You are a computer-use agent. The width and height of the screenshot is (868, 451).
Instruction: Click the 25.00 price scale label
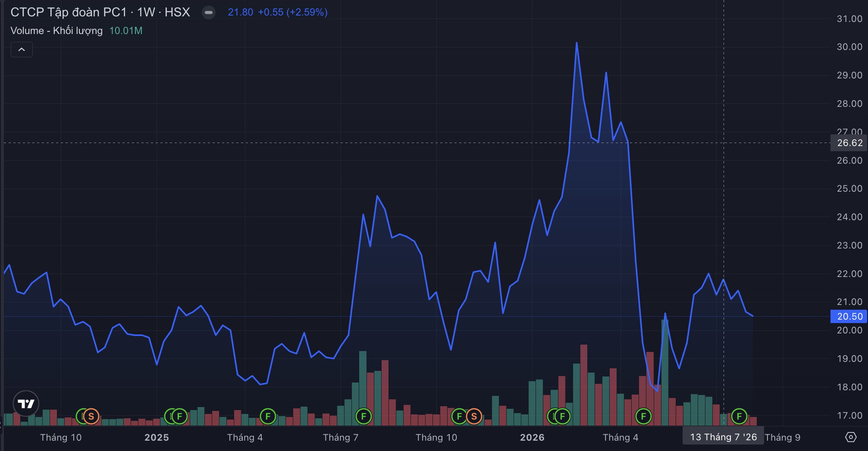(849, 189)
